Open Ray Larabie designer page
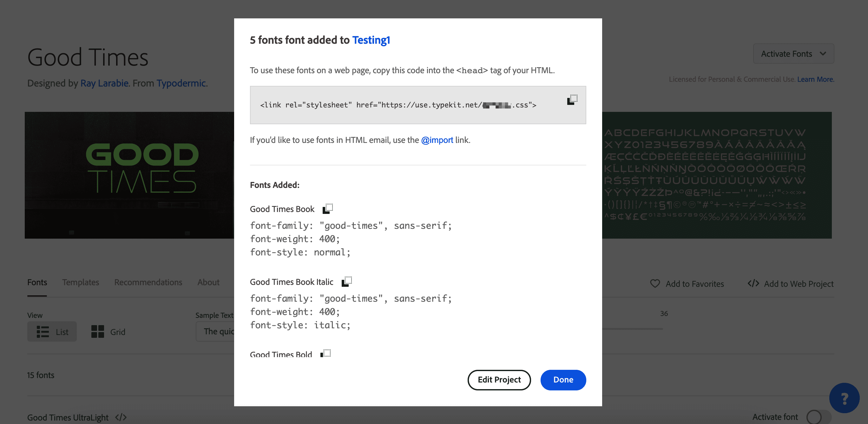This screenshot has height=424, width=868. click(104, 83)
